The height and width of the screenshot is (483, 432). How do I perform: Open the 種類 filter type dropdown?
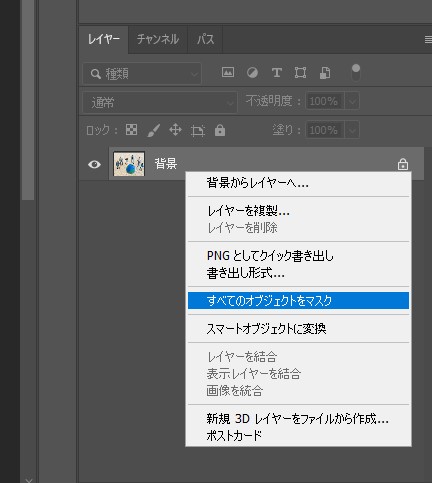pos(142,74)
